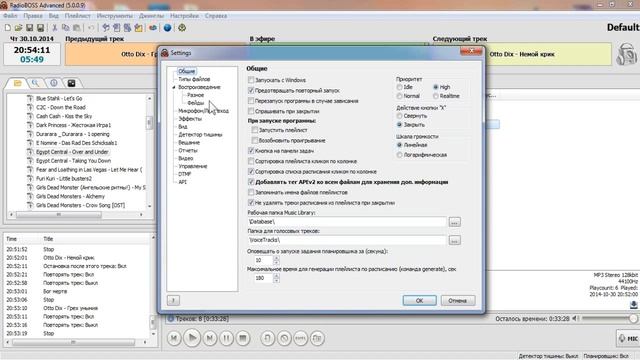
Task: Click the VoiceTracks folder path field
Action: click(347, 240)
